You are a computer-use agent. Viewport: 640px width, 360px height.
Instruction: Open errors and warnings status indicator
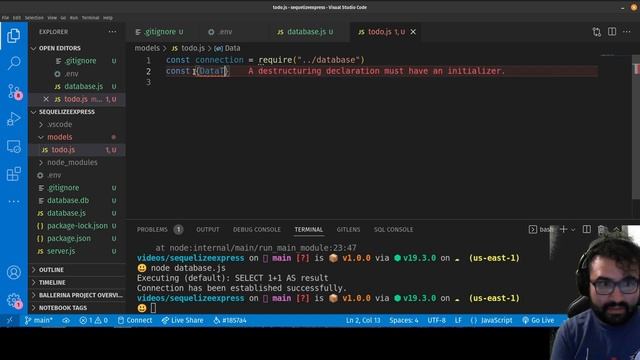point(93,320)
